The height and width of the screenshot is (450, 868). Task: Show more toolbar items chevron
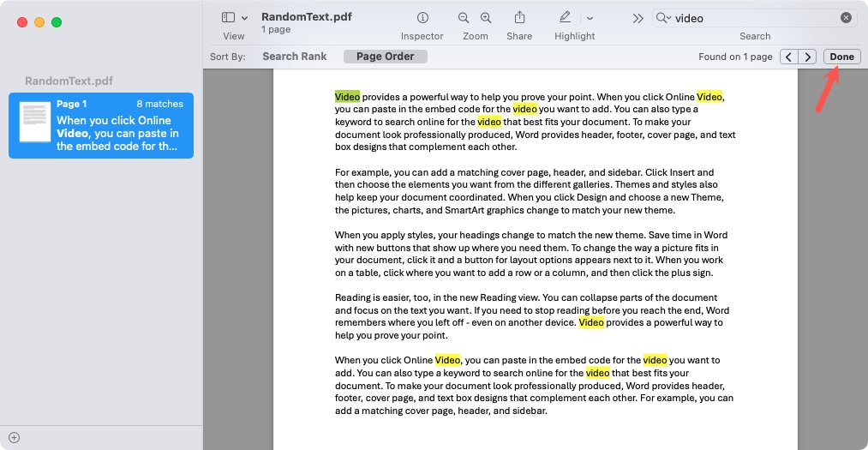(x=638, y=18)
